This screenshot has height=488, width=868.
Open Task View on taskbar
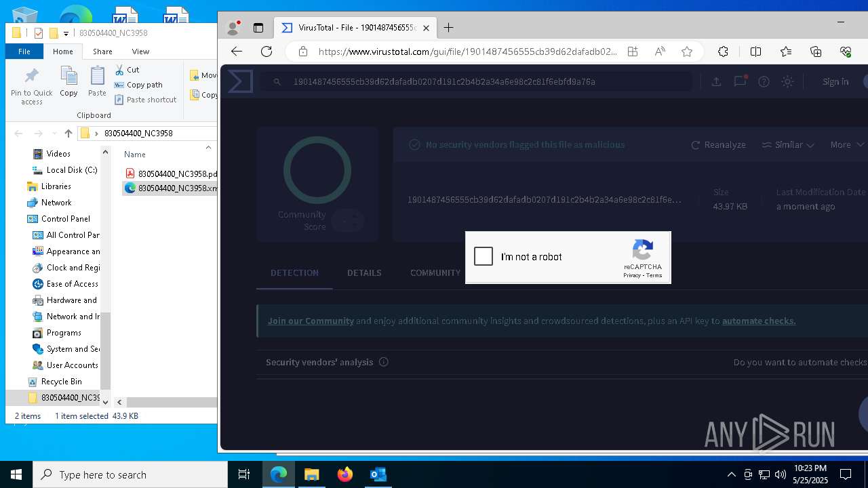pos(244,474)
